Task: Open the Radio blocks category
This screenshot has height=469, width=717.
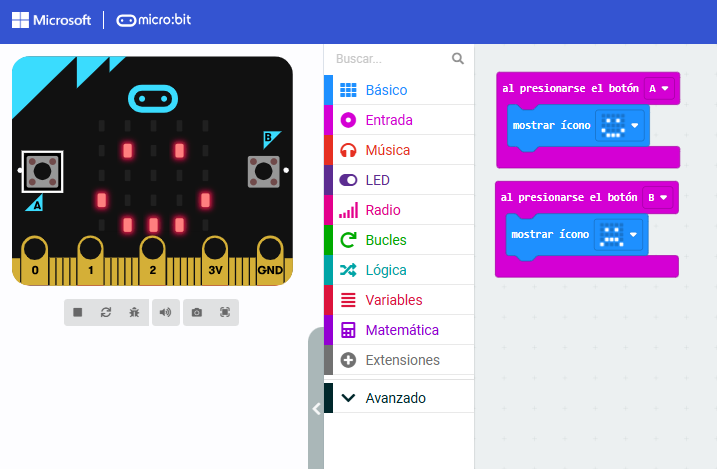Action: 399,210
